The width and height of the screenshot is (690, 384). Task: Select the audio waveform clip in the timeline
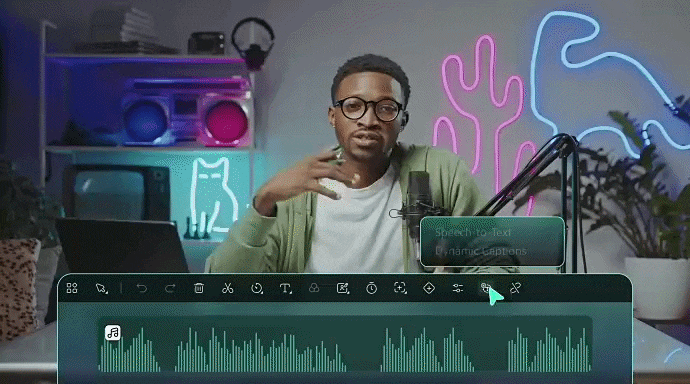[x=345, y=344]
